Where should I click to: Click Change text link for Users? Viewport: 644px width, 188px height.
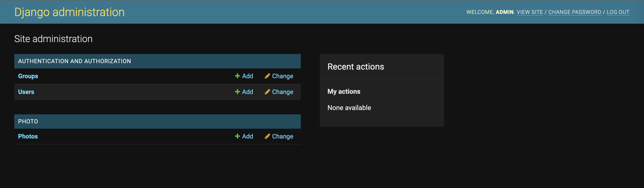[x=283, y=92]
